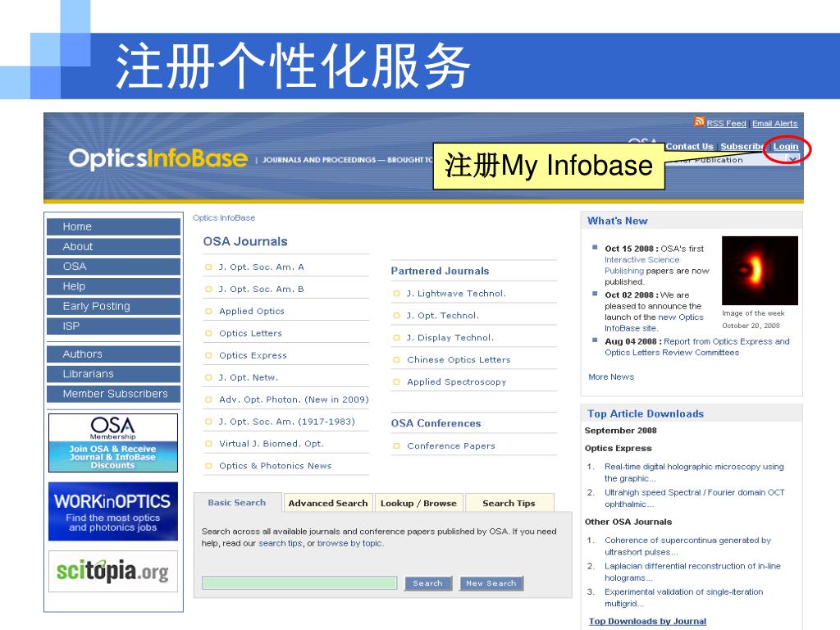Viewport: 840px width, 630px height.
Task: Open Email Alerts link
Action: [x=774, y=124]
